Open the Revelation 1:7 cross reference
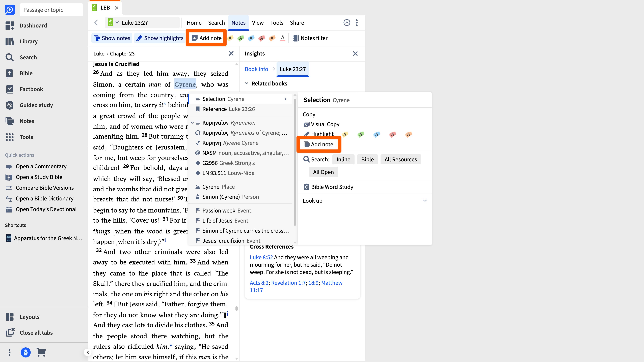 coord(288,283)
